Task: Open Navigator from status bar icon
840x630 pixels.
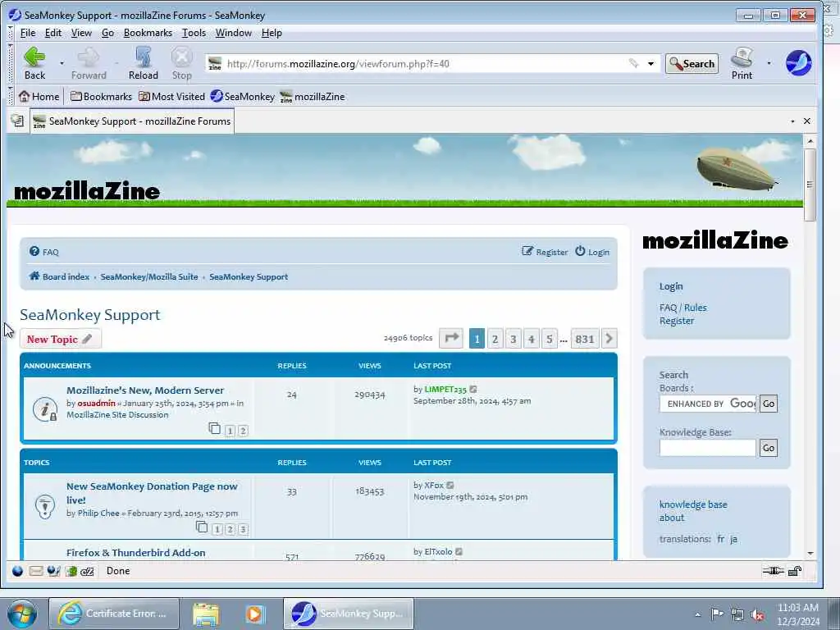Action: click(18, 571)
